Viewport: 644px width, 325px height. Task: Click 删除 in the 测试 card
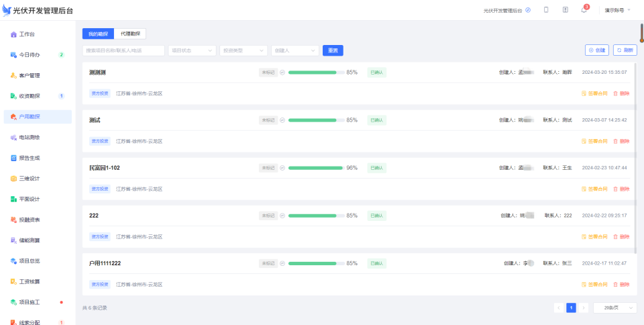pos(621,141)
